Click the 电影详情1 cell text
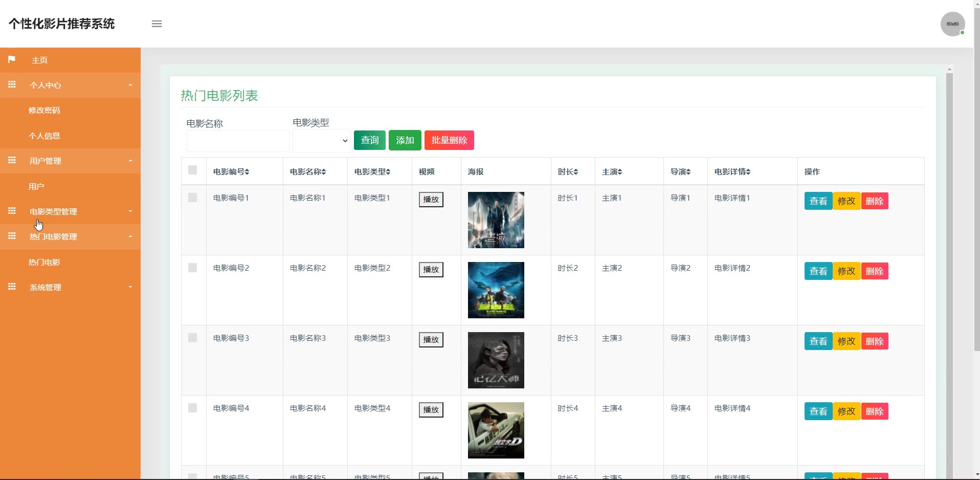980x480 pixels. 732,198
